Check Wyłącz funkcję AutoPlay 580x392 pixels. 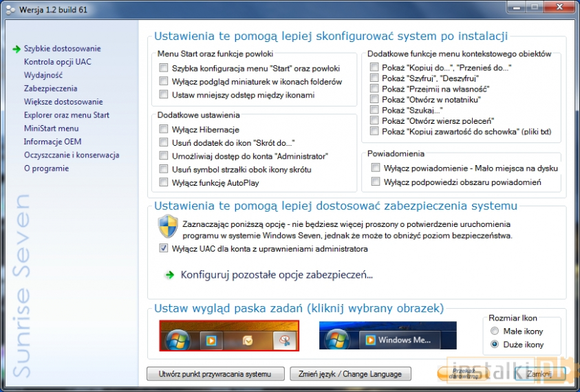pyautogui.click(x=164, y=182)
